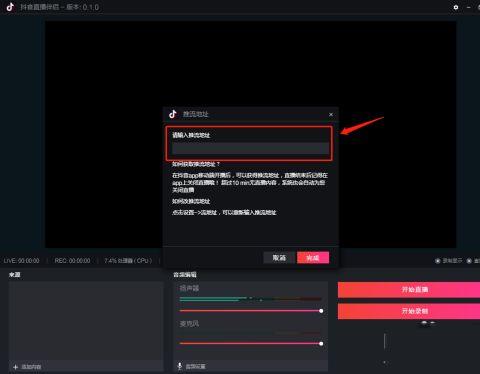This screenshot has height=374, width=480.
Task: Focus the stream address input field
Action: click(x=250, y=148)
